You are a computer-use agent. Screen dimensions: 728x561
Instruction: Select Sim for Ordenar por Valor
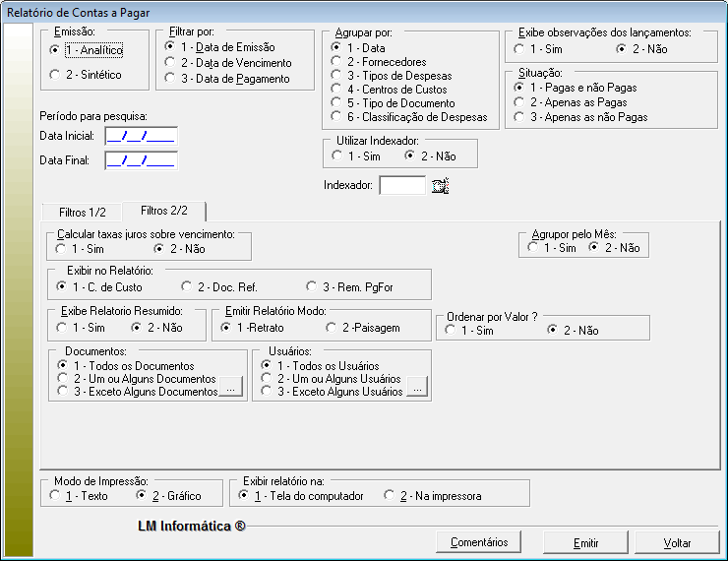point(453,331)
